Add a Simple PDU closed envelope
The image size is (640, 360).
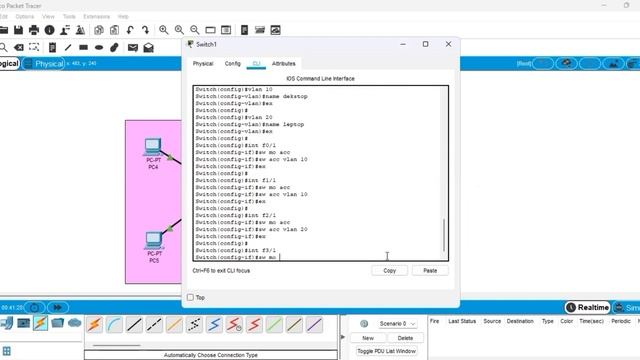pyautogui.click(x=133, y=48)
